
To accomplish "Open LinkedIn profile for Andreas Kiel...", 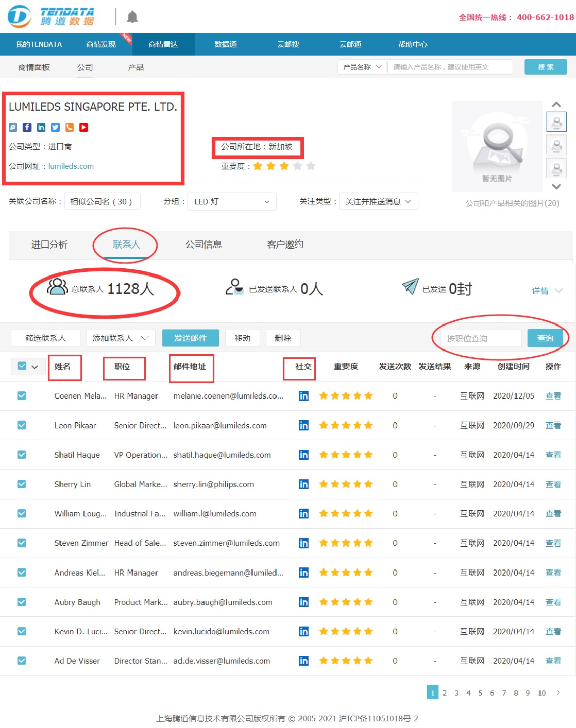I will [304, 573].
